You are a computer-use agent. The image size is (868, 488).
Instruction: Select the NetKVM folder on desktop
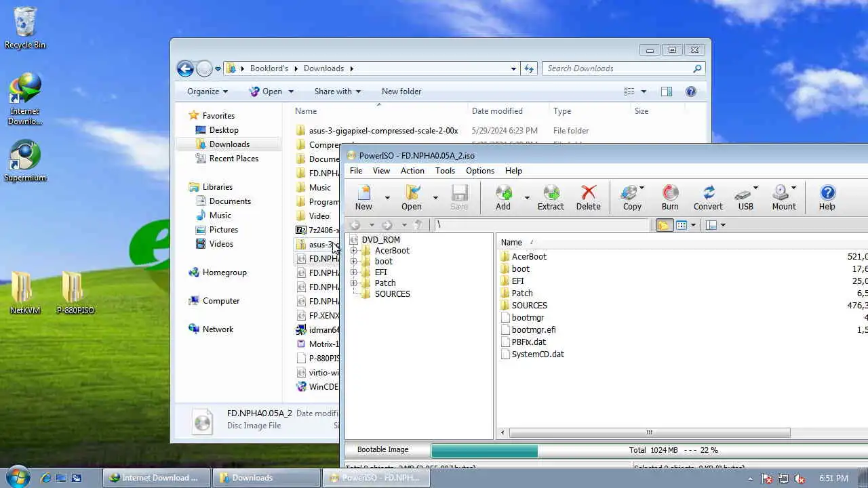coord(25,293)
